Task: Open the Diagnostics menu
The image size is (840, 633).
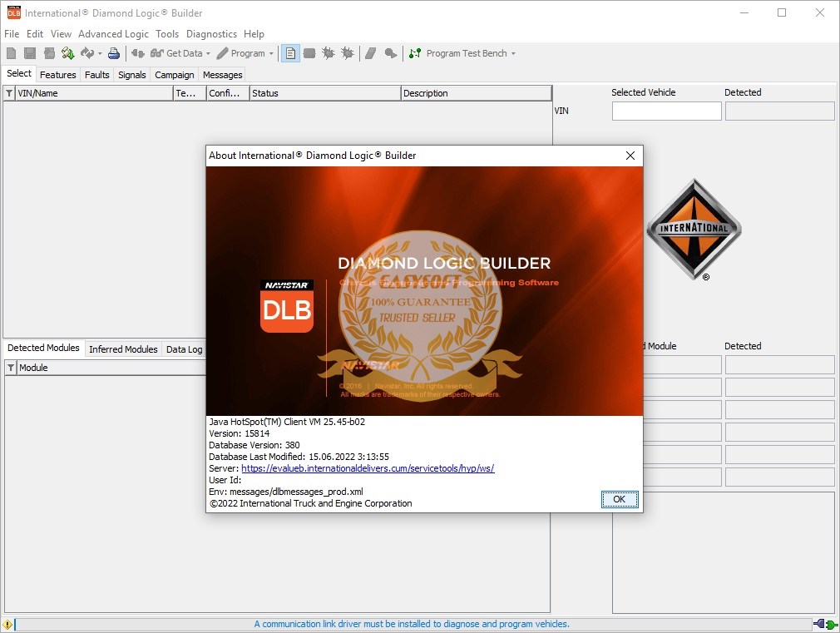Action: click(211, 34)
